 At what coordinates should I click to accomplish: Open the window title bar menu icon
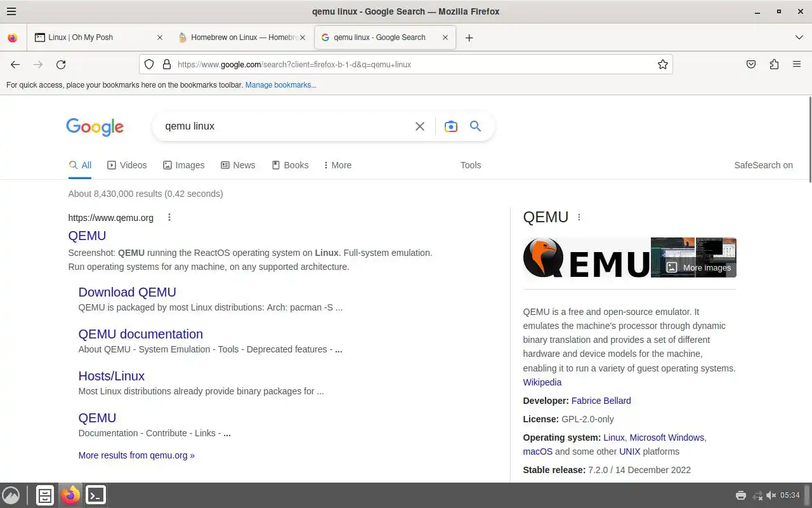pyautogui.click(x=11, y=11)
